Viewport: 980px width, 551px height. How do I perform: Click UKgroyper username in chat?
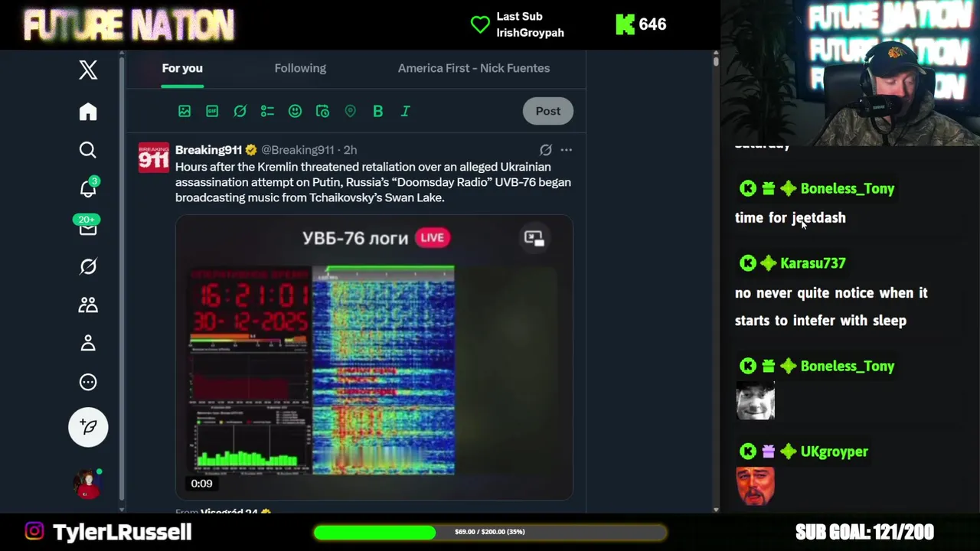click(834, 452)
